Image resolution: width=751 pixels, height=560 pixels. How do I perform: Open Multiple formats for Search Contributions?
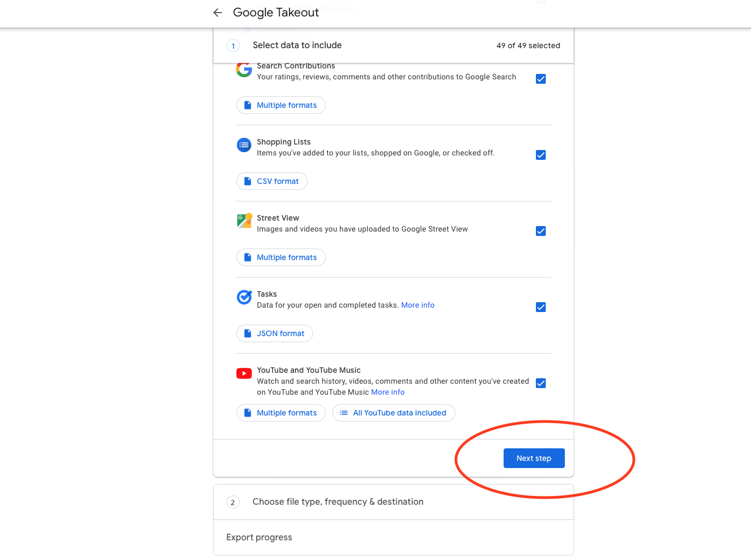point(281,105)
